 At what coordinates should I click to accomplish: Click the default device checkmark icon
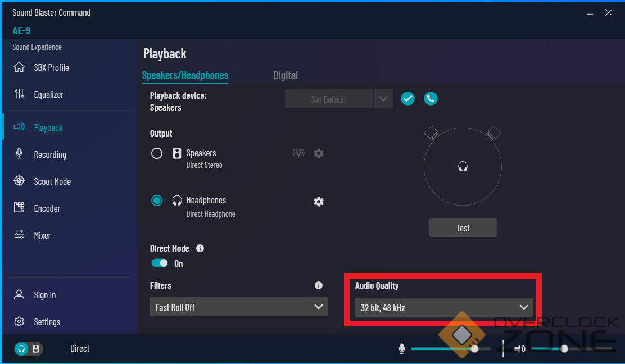click(x=407, y=99)
